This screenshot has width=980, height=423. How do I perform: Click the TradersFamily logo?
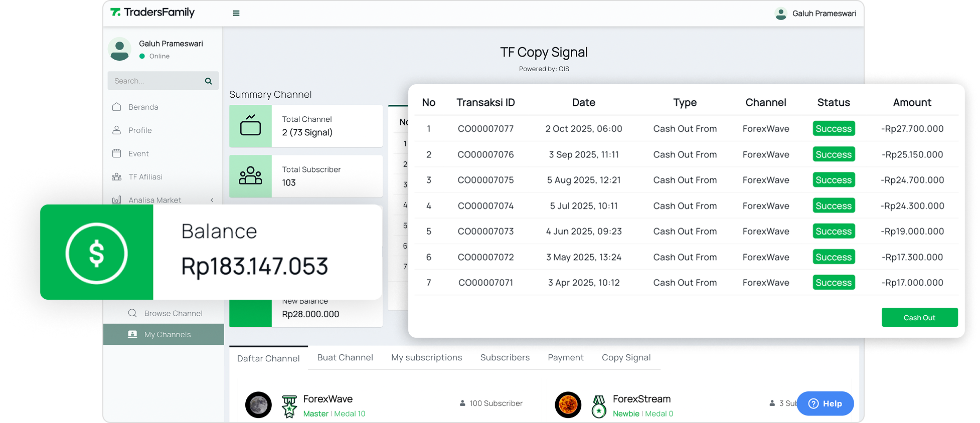[x=152, y=12]
